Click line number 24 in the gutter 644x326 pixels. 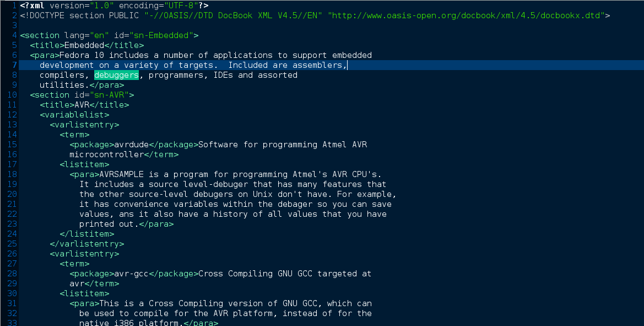tap(13, 234)
